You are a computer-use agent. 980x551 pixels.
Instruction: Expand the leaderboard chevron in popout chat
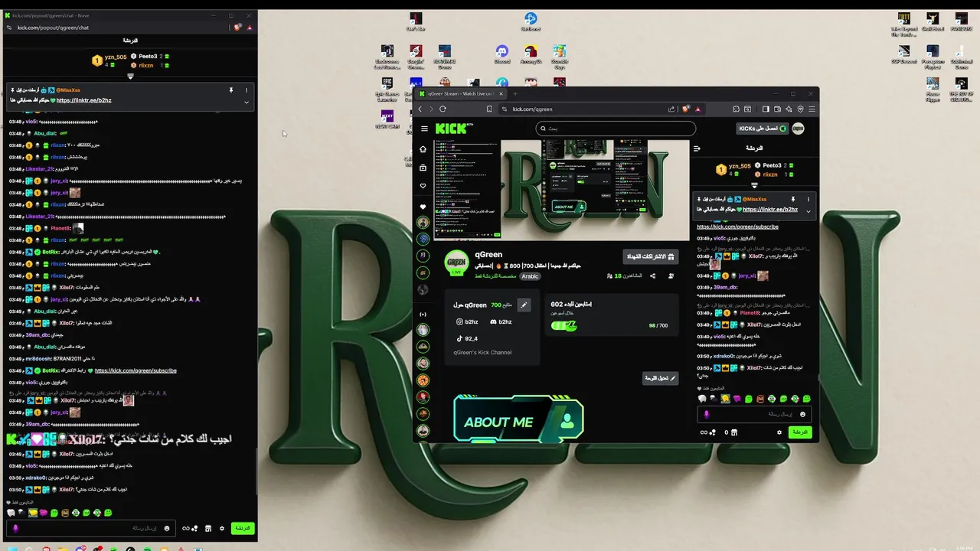[x=130, y=76]
